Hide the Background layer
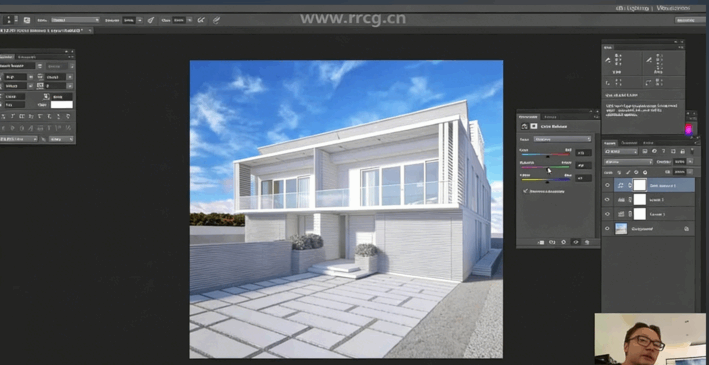709x365 pixels. click(x=607, y=228)
